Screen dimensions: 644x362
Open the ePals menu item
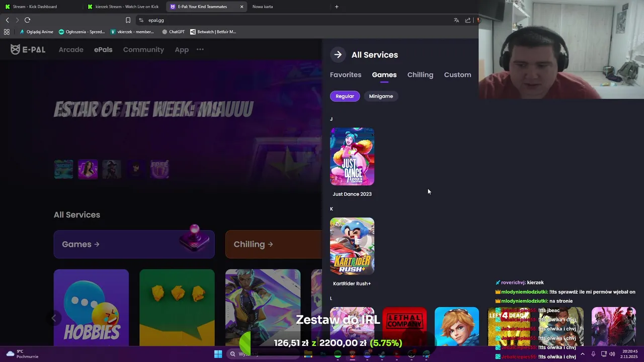pyautogui.click(x=103, y=49)
